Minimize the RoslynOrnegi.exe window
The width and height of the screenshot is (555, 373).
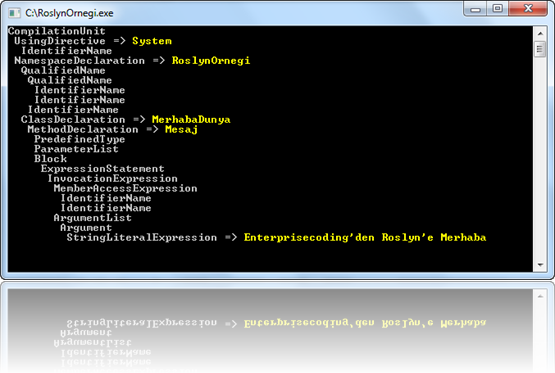[475, 9]
